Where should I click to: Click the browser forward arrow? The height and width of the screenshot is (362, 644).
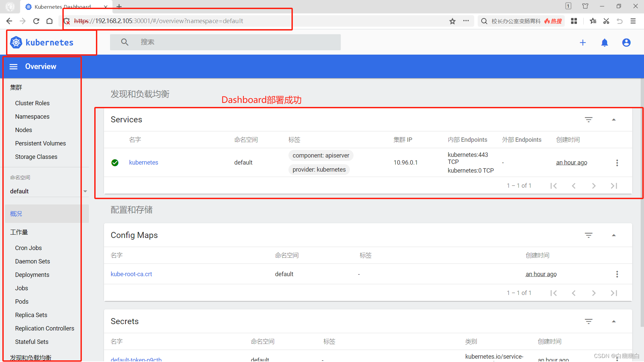coord(23,21)
